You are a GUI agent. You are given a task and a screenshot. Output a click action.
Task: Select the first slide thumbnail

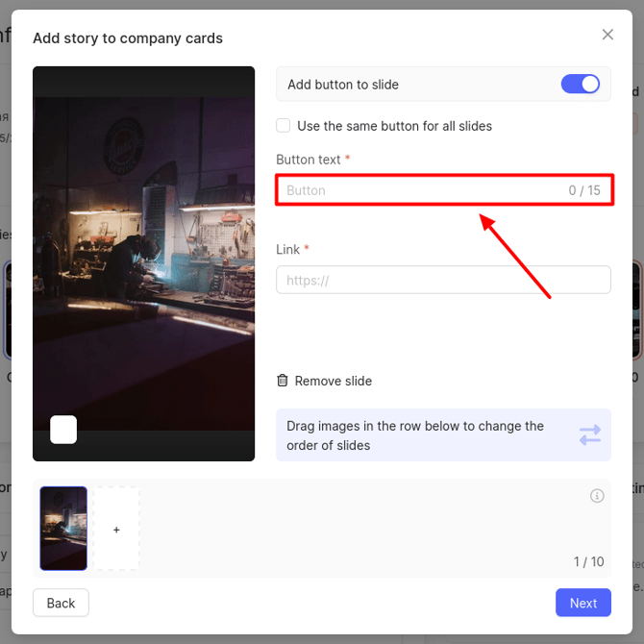point(63,528)
